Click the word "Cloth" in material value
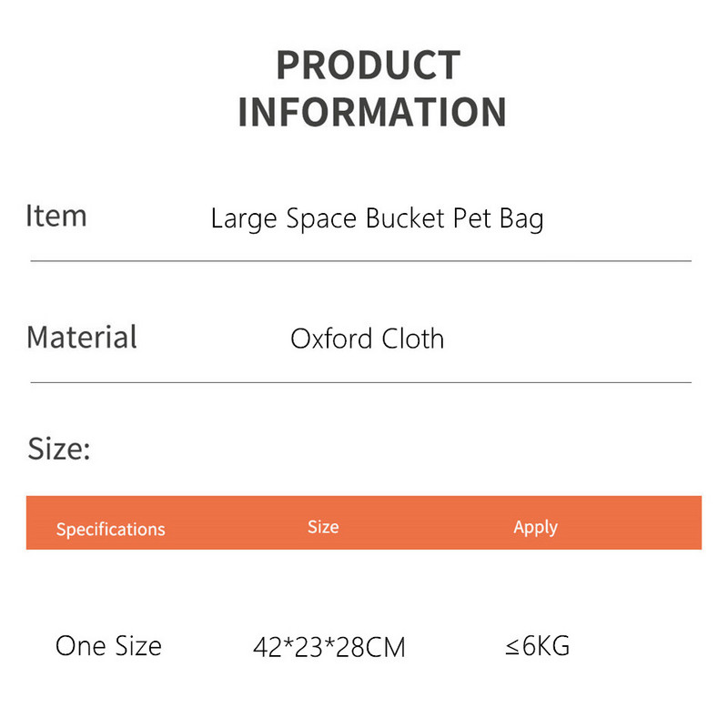 (x=410, y=339)
